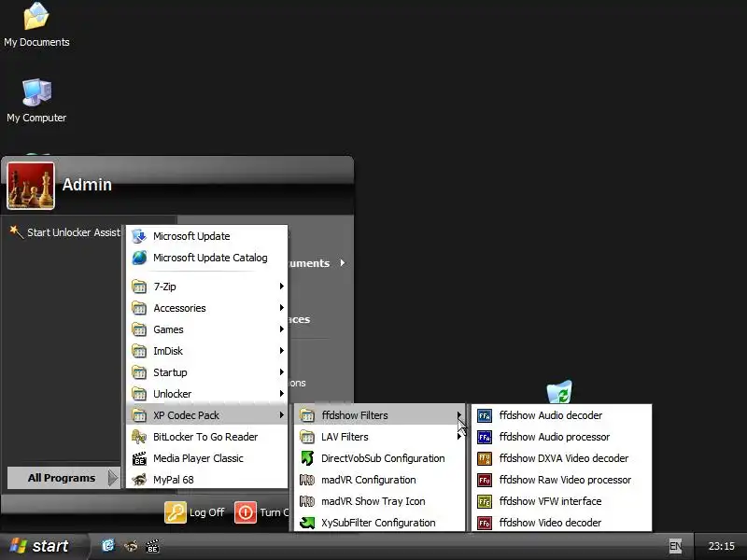Screen dimensions: 747x560
Task: Click the Log Off text button
Action: click(206, 512)
